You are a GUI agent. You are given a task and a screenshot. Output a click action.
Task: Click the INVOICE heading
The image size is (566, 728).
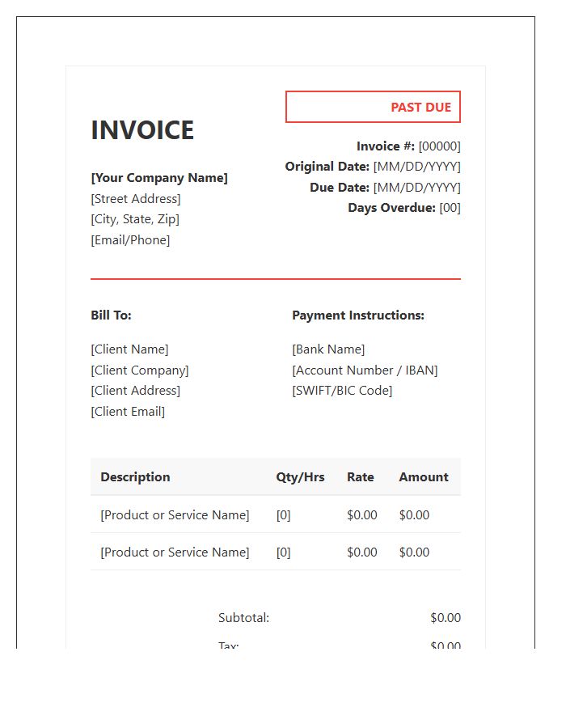coord(142,130)
